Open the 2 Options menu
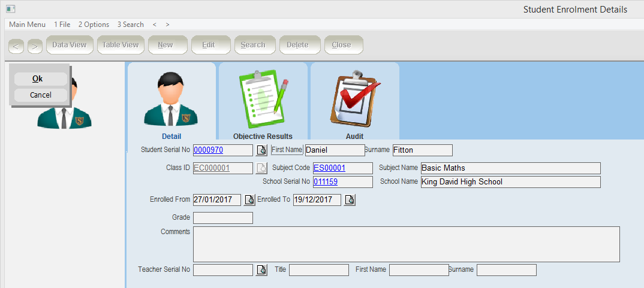The width and height of the screenshot is (644, 288). coord(94,25)
